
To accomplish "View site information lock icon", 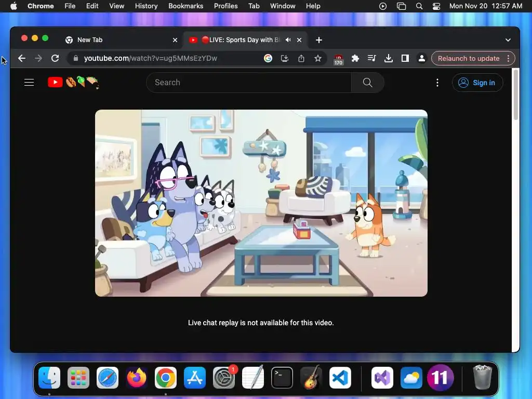I will 76,58.
